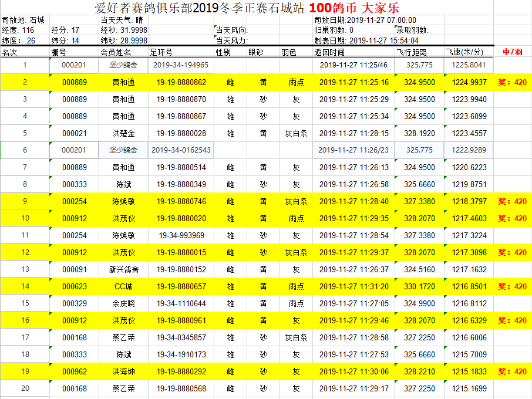Select ring number '19-19-8880746' in row 9

[x=181, y=201]
